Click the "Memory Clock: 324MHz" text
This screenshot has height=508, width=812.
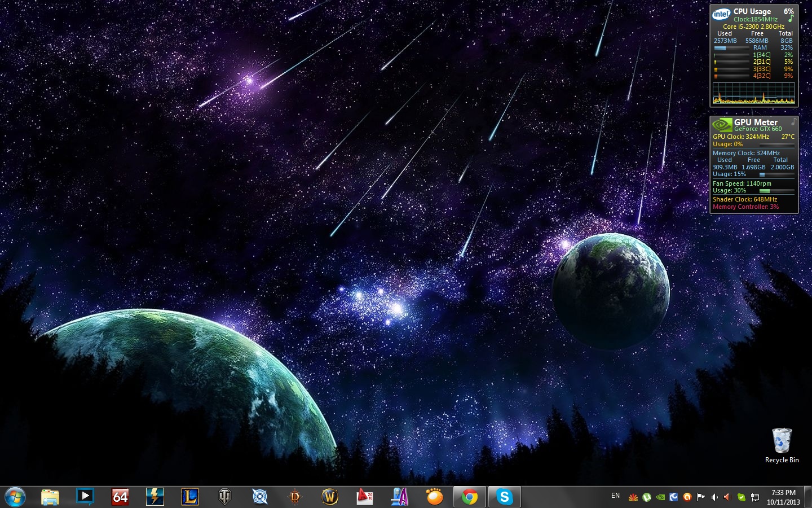pos(747,153)
